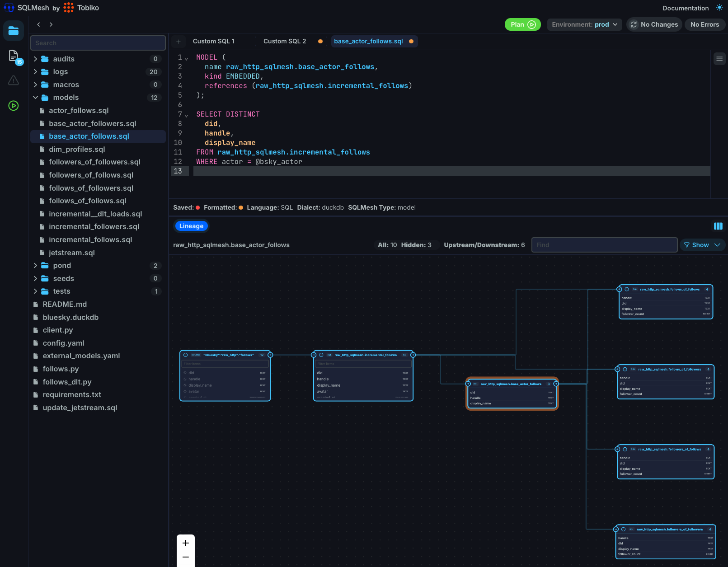Switch to Custom SQL 2 tab

285,41
